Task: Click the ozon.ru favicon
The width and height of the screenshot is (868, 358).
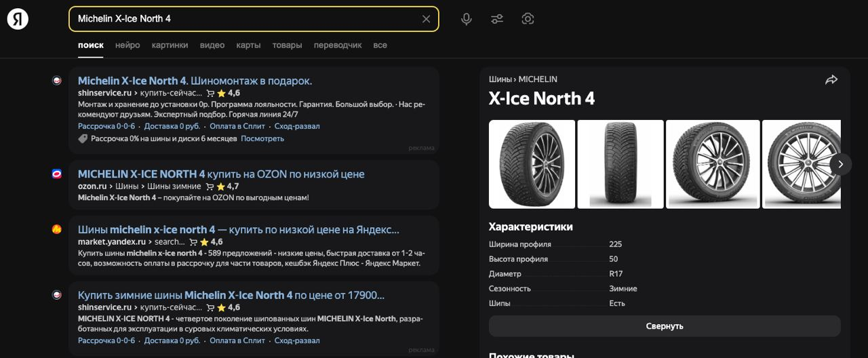Action: coord(57,174)
